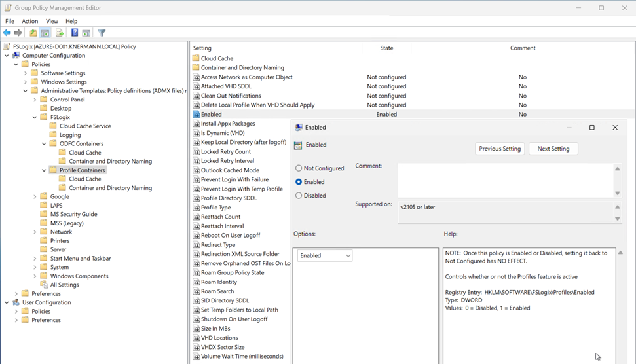
Task: Click Access Network as Computer Object setting
Action: (x=247, y=77)
